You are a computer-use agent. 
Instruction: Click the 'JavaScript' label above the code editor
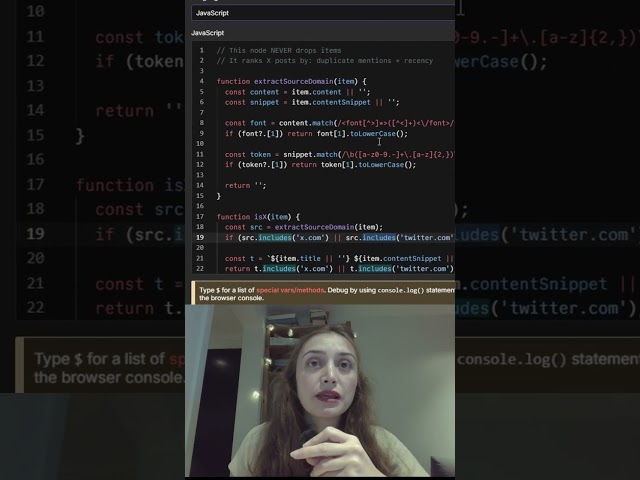pyautogui.click(x=207, y=33)
